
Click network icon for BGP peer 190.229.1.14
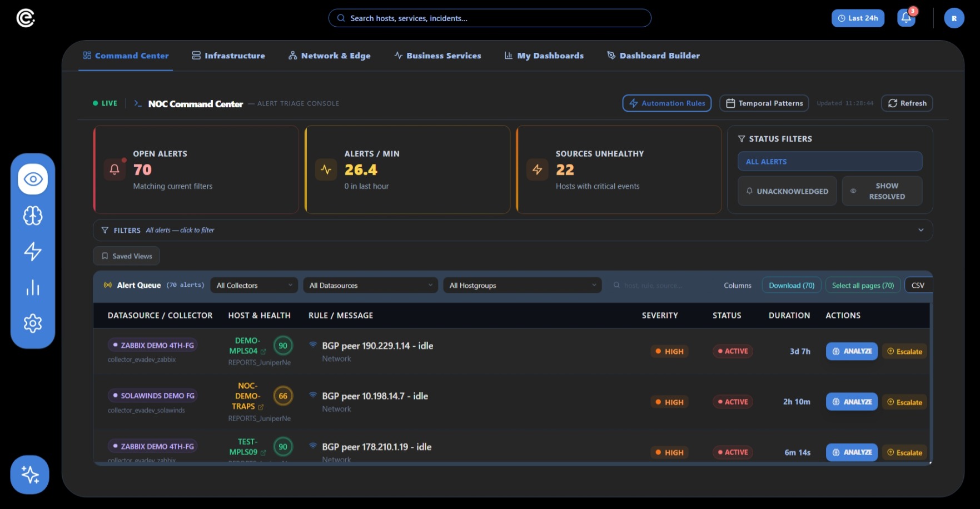point(313,345)
